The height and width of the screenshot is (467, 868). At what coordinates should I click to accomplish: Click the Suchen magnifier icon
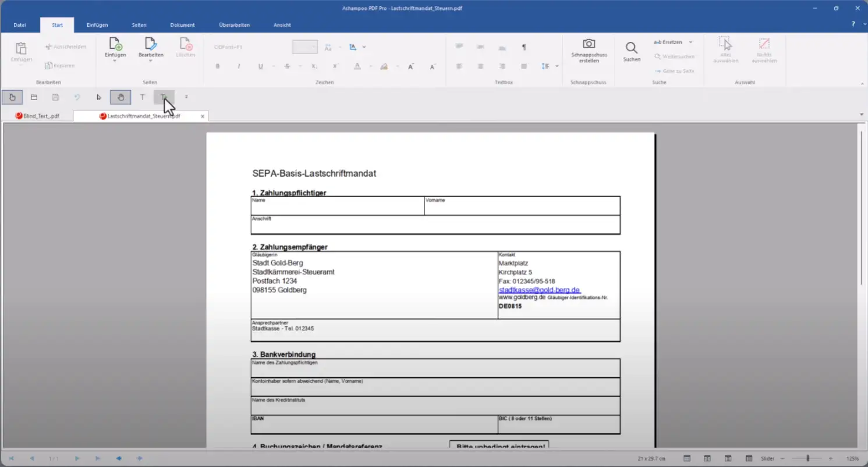[631, 48]
